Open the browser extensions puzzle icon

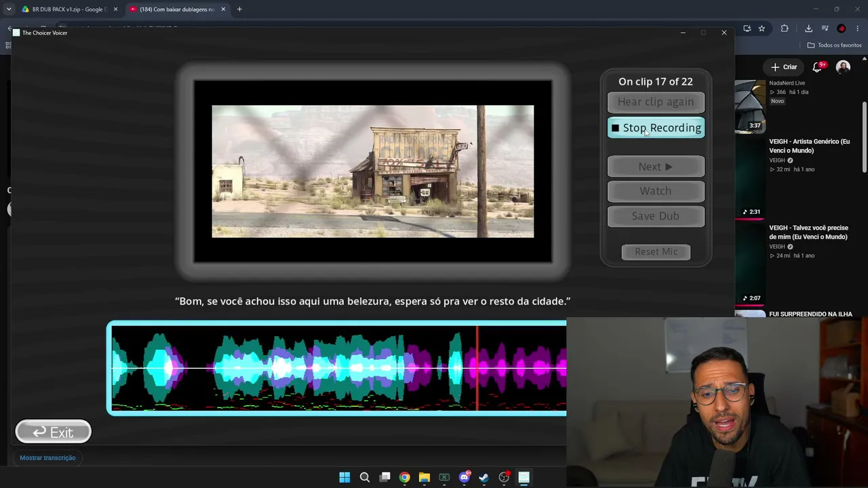785,28
